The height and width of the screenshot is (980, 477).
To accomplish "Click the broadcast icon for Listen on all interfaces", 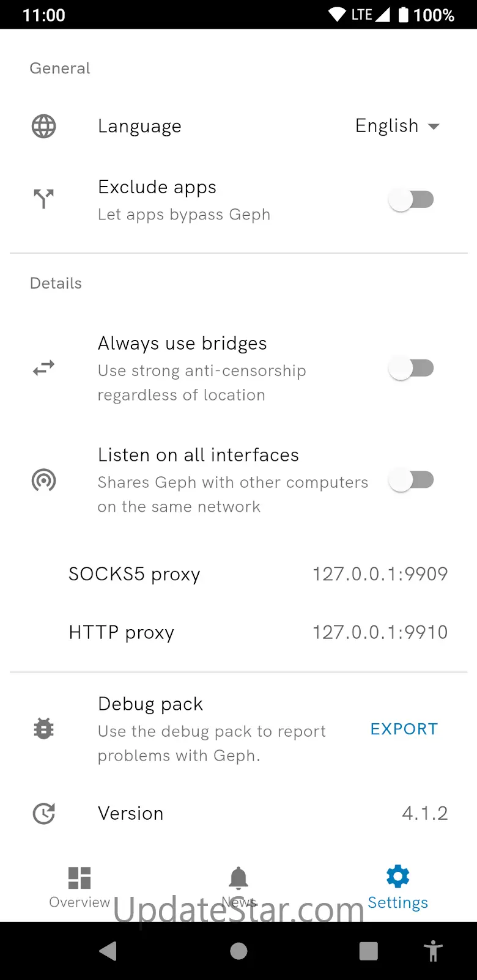I will point(44,481).
